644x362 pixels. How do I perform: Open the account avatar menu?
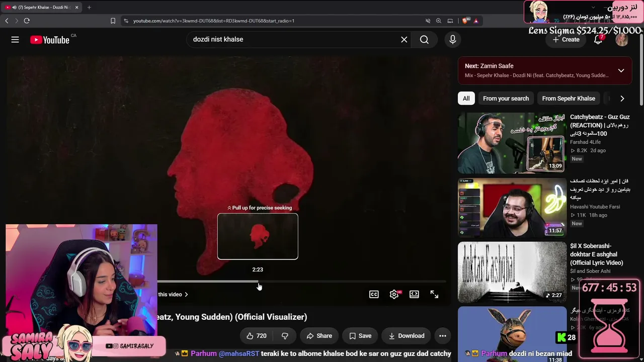[x=622, y=40]
